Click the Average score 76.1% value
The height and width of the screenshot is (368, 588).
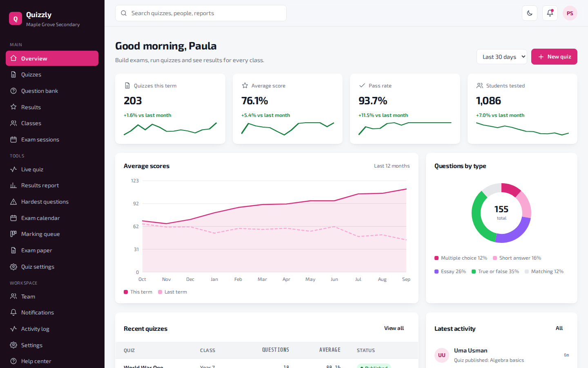[255, 101]
